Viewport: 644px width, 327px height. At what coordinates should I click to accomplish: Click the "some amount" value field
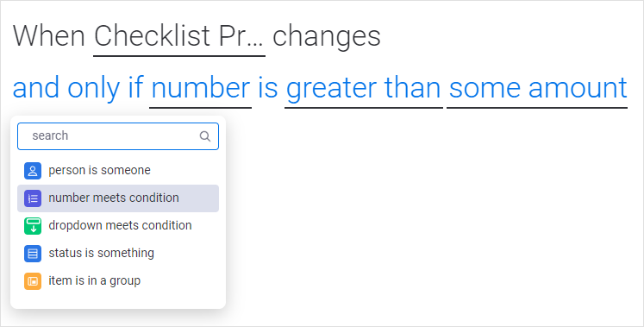click(537, 89)
